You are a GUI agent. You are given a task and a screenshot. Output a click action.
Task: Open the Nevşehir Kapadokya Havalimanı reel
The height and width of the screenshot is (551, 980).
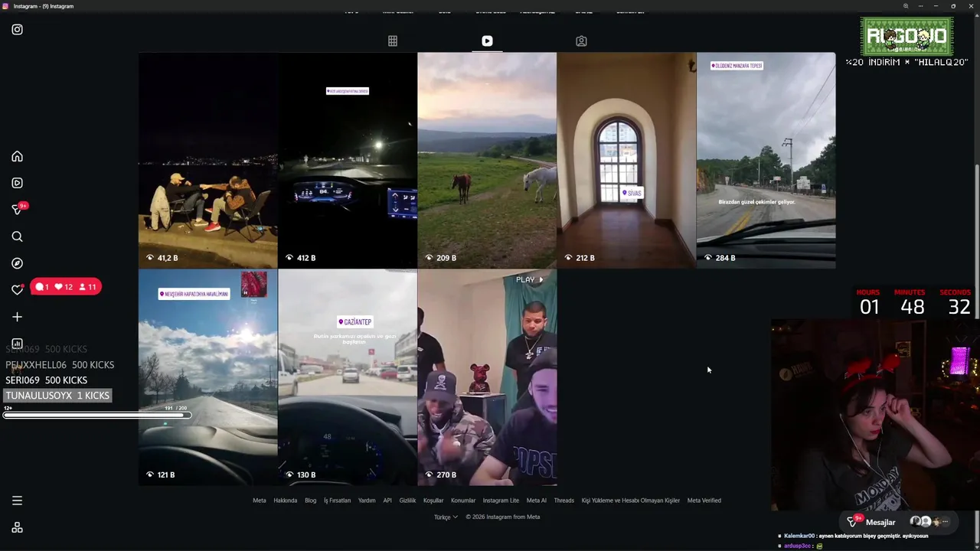[207, 377]
